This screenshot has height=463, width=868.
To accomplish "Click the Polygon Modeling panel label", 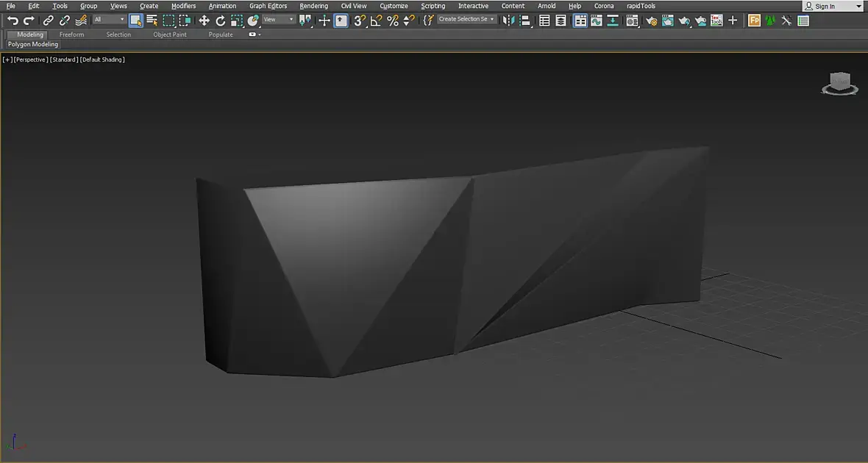I will 33,44.
